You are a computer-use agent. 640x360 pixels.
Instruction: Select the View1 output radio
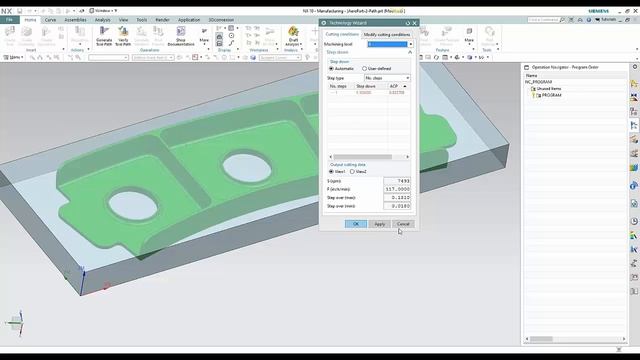pos(331,171)
